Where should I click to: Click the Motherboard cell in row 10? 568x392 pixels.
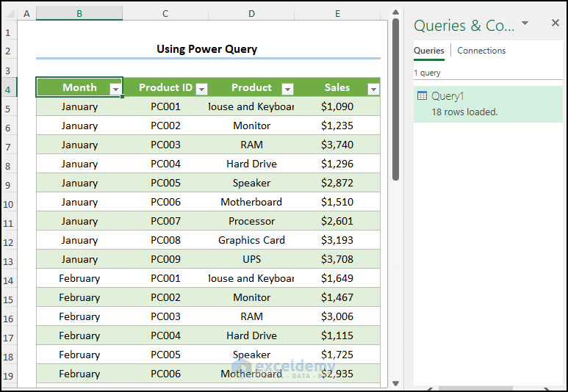pyautogui.click(x=251, y=202)
